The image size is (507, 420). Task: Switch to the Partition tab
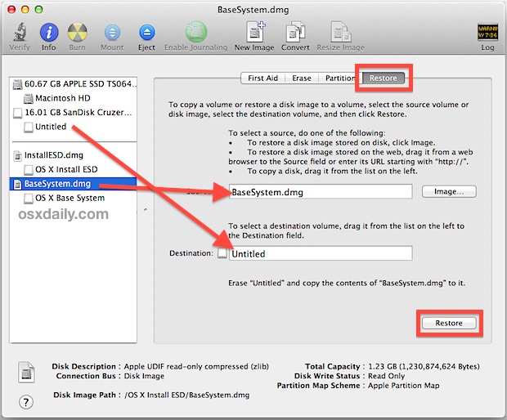[x=340, y=78]
